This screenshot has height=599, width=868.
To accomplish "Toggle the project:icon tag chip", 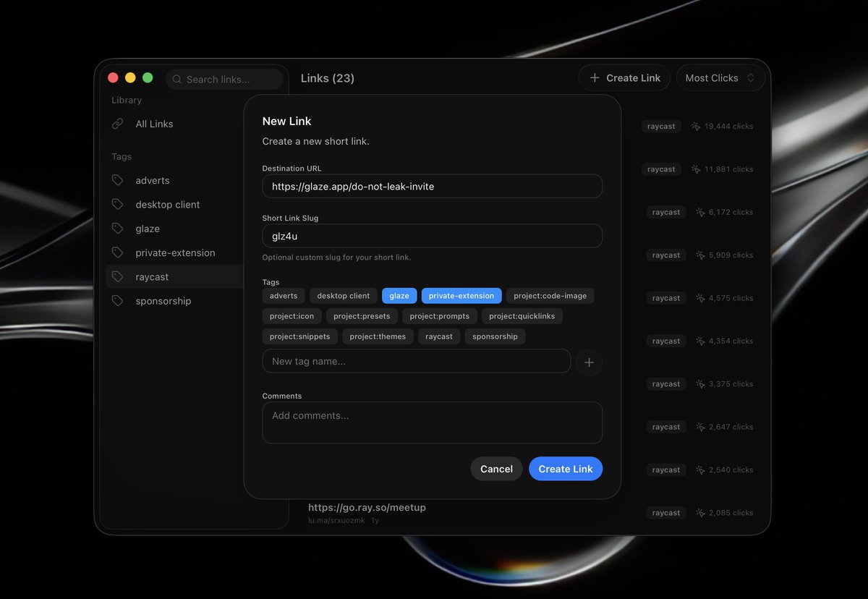I will (292, 316).
